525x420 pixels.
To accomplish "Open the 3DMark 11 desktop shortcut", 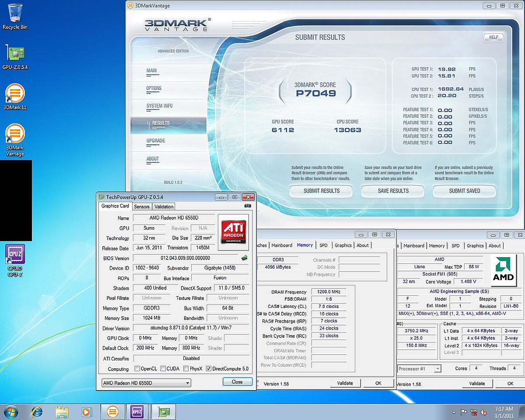I will 15,97.
